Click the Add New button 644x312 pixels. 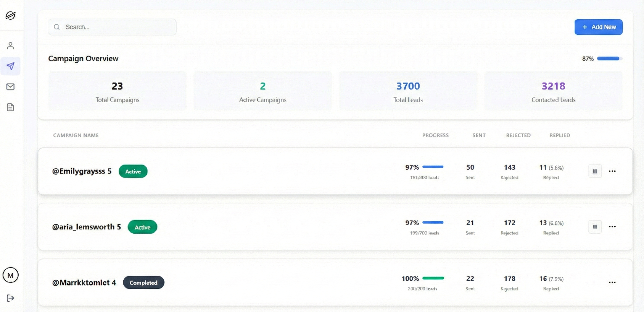(599, 27)
